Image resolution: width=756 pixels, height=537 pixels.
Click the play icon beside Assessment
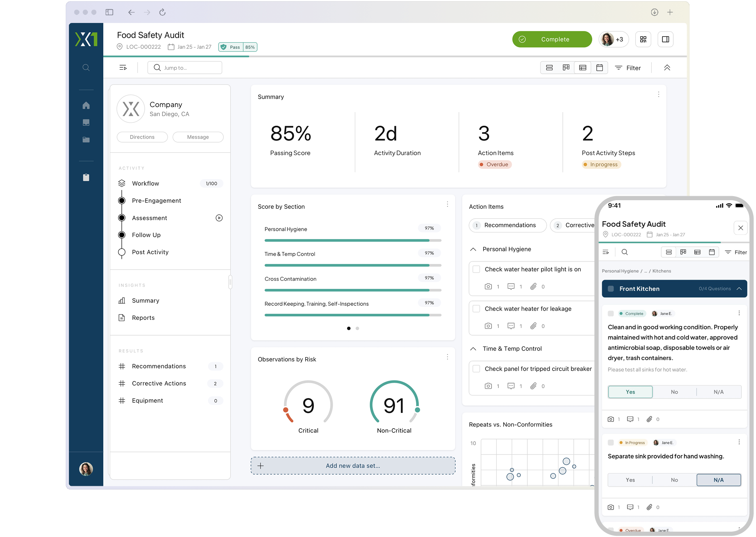point(219,218)
